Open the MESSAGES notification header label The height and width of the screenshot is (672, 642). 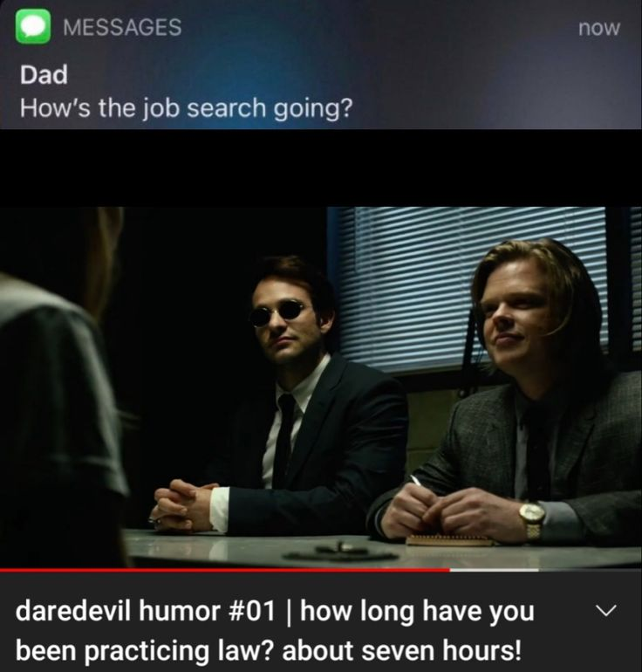[122, 27]
